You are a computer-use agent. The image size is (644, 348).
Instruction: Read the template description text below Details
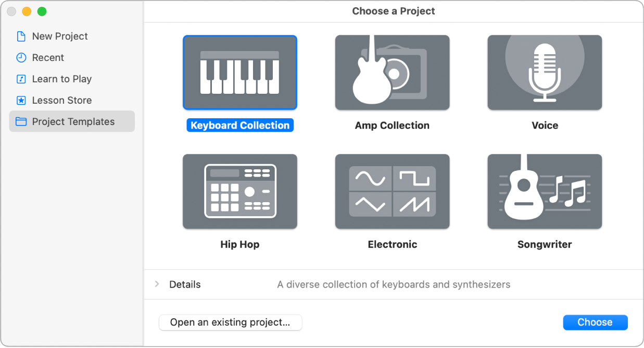(394, 284)
